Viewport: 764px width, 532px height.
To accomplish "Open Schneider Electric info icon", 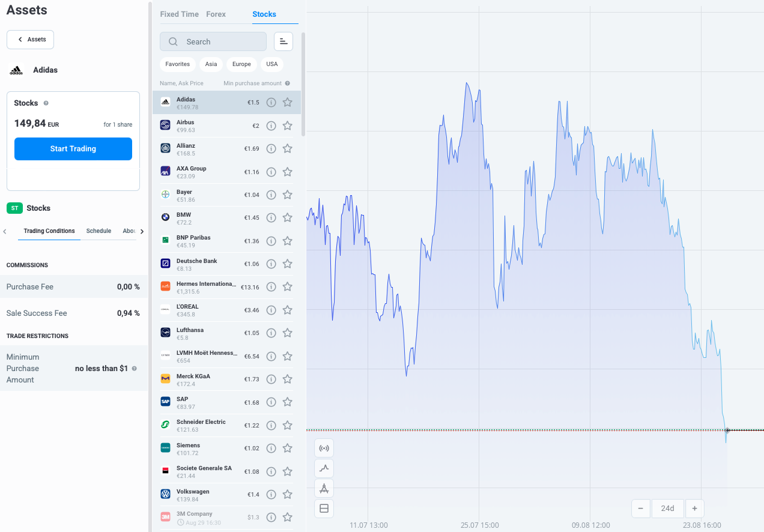I will tap(271, 425).
